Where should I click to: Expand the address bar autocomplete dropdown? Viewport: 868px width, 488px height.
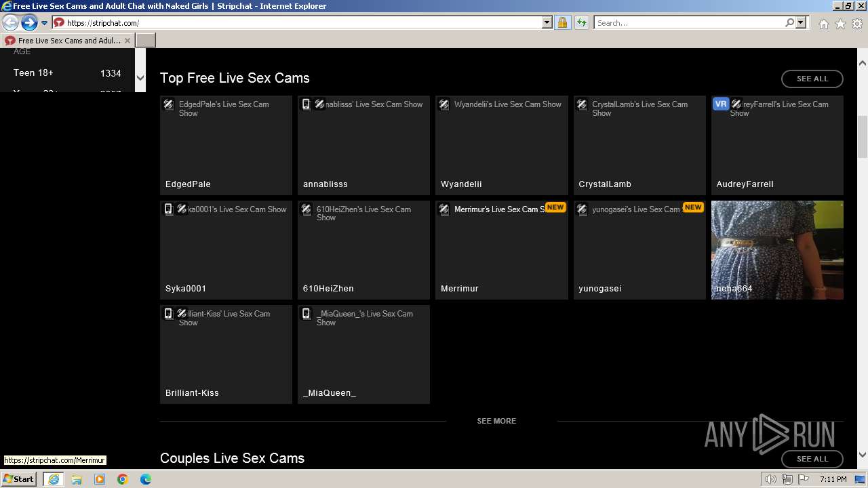[547, 23]
